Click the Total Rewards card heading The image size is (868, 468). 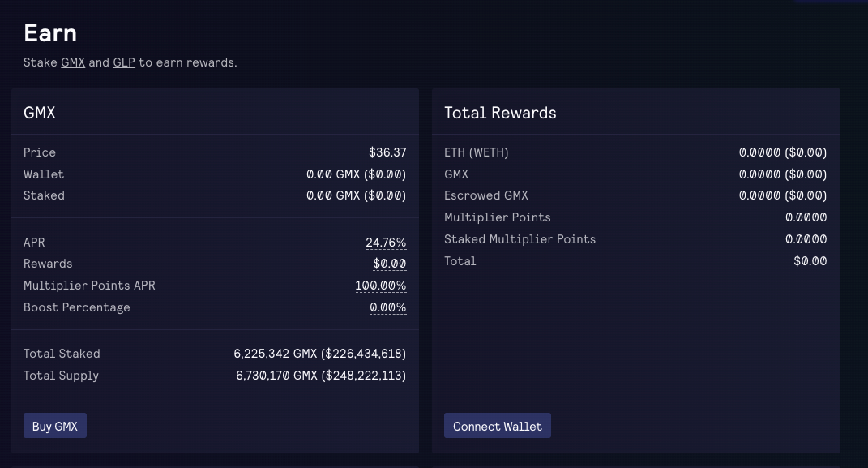pos(500,113)
